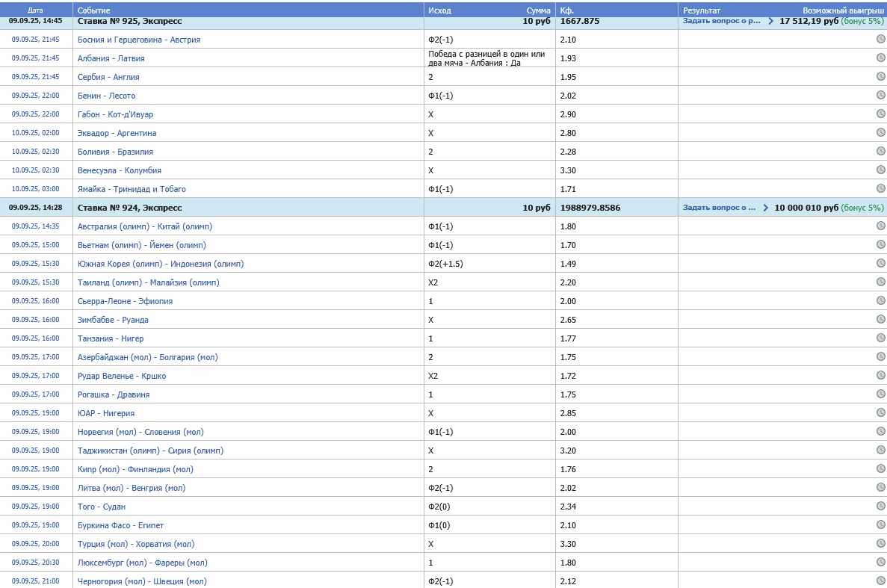Open the Турция (мол) - Хорватия (мол) event

click(x=136, y=544)
